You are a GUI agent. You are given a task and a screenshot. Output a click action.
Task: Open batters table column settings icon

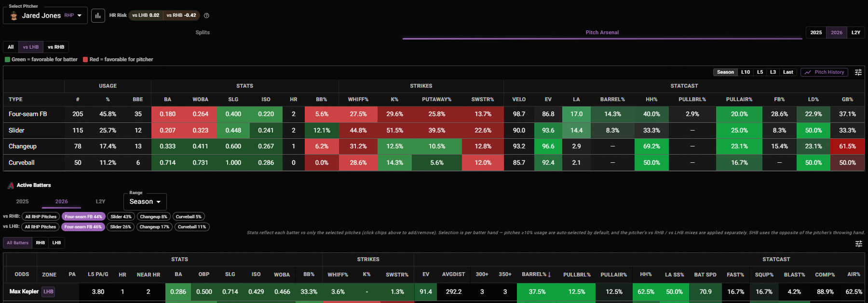858,244
